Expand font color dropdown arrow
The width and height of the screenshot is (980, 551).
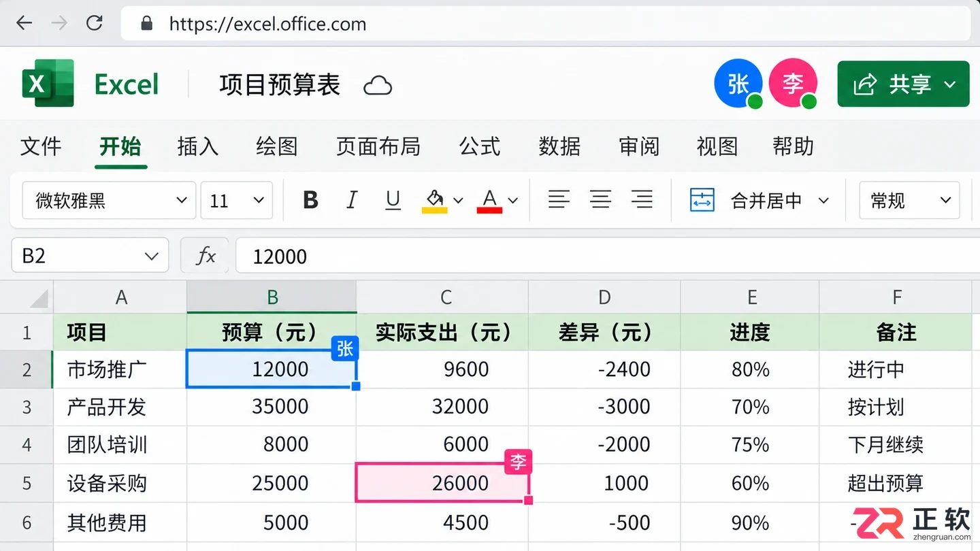coord(513,201)
